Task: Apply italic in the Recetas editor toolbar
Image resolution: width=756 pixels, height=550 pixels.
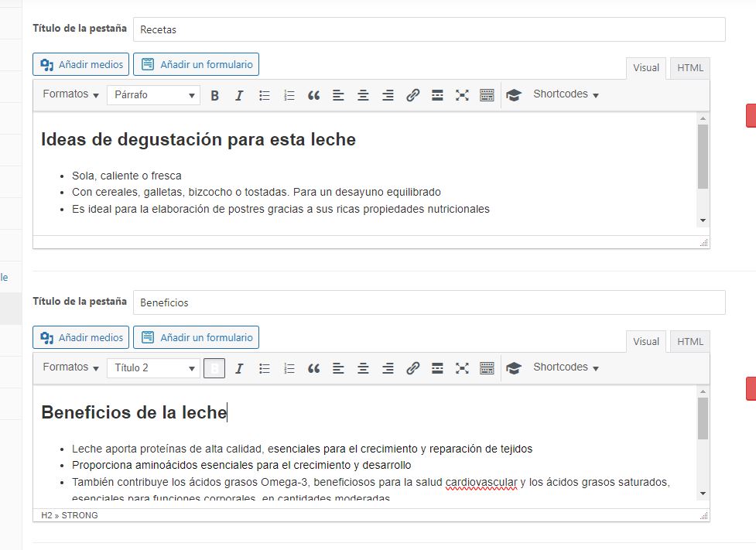Action: click(239, 95)
